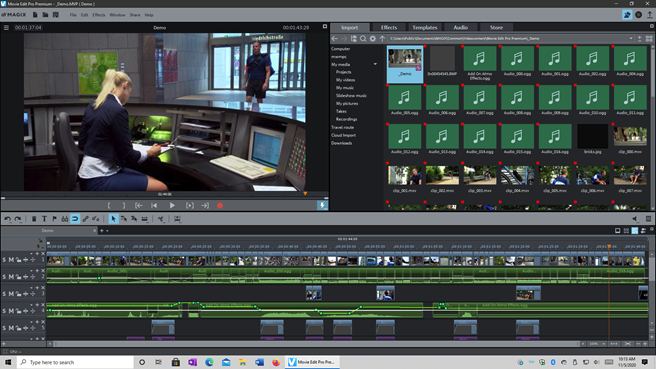Solo track 4 with S button
Screen dimensions: 656x369
[x=4, y=311]
